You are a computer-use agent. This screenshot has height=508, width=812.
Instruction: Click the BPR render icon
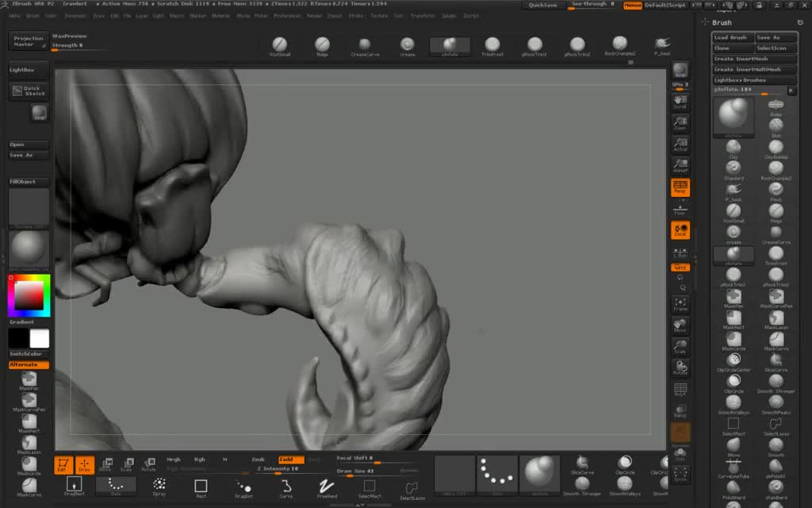tap(680, 70)
